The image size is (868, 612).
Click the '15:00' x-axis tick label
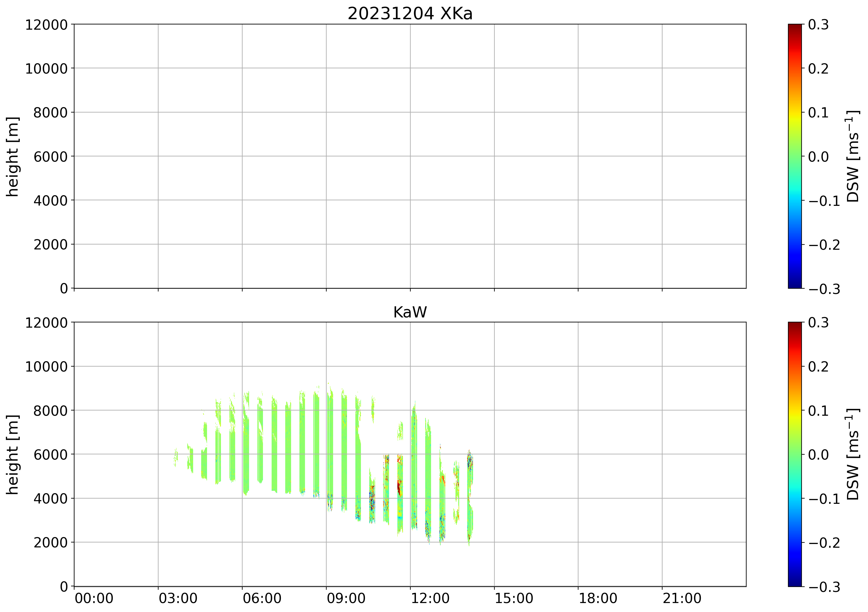pyautogui.click(x=514, y=599)
